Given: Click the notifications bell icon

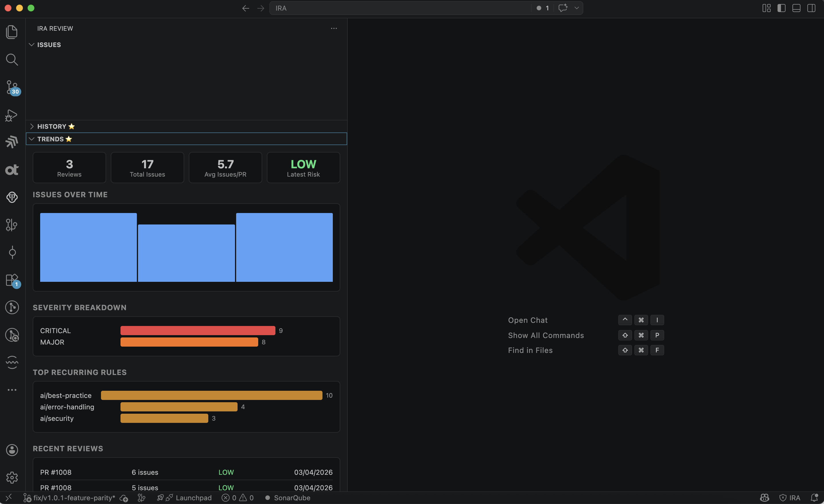Looking at the screenshot, I should (x=814, y=498).
